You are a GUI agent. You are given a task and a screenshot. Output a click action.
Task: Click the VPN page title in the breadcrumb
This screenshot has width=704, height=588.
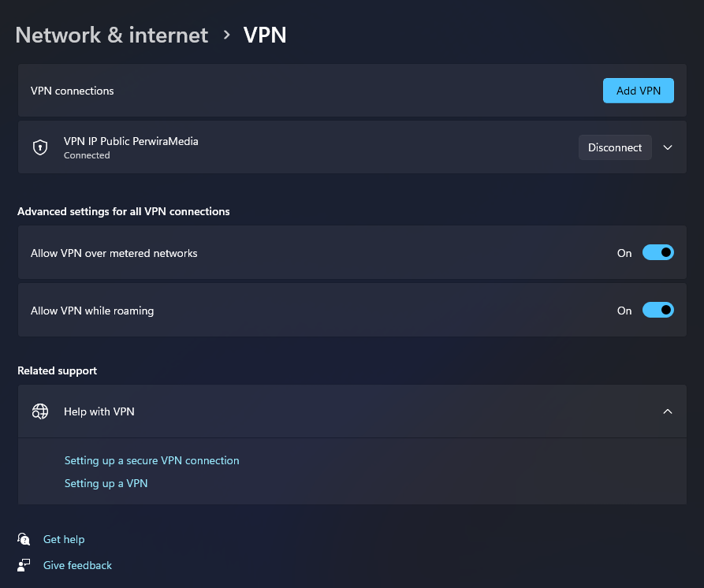coord(265,35)
